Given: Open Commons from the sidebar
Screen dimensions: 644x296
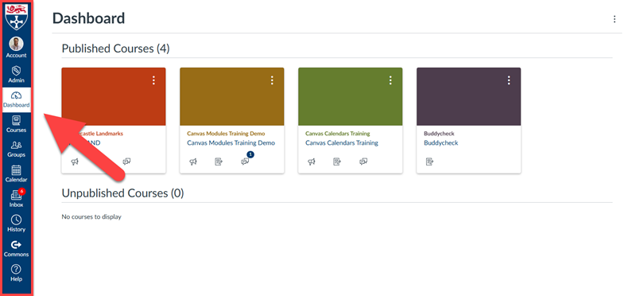Looking at the screenshot, I should [x=17, y=248].
